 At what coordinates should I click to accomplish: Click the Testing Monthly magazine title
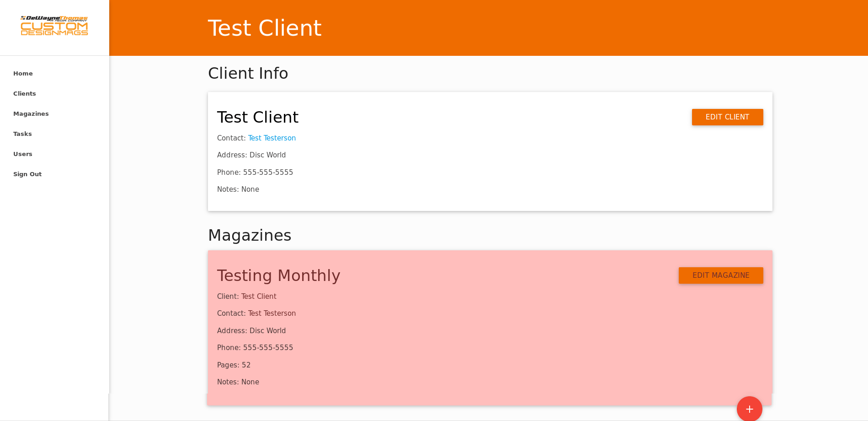[278, 275]
